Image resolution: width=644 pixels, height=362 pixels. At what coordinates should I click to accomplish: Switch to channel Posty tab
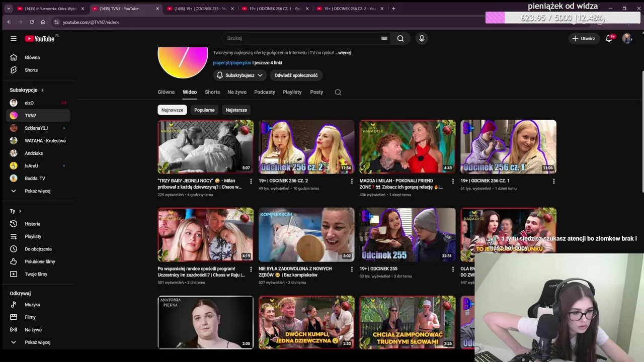[316, 92]
